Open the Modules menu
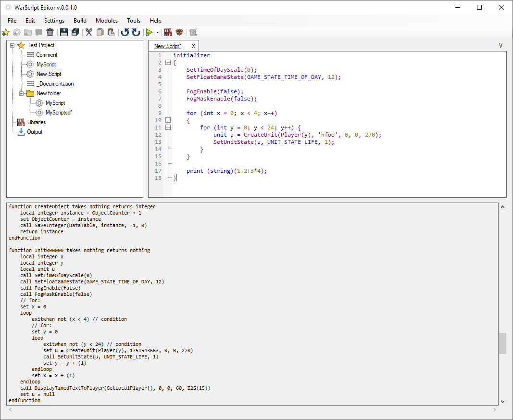 click(107, 21)
